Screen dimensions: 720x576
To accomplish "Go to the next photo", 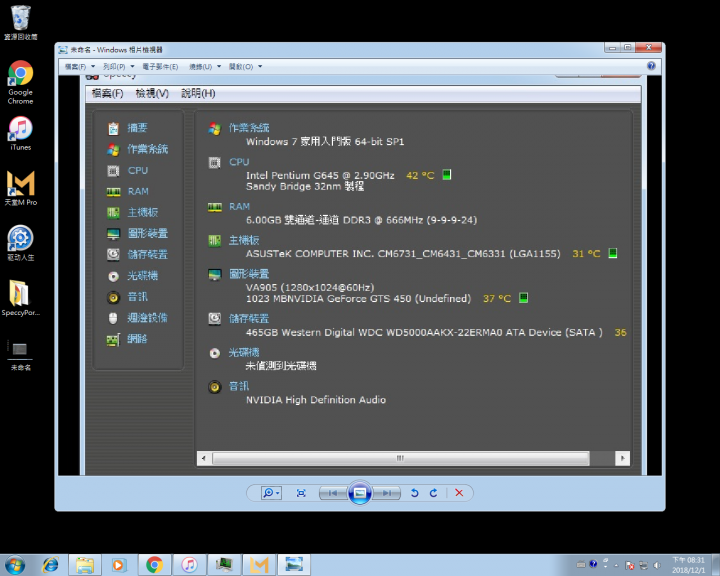I will [387, 493].
